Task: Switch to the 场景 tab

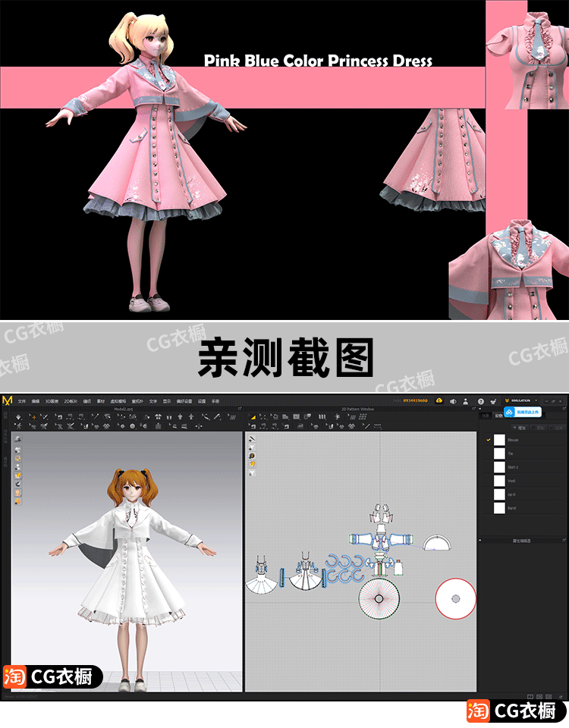Action: coord(486,416)
